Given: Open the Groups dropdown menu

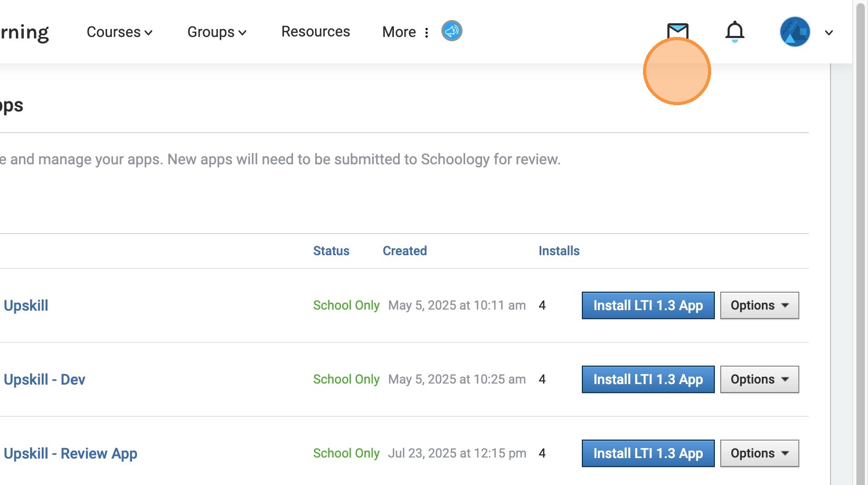Looking at the screenshot, I should 216,32.
